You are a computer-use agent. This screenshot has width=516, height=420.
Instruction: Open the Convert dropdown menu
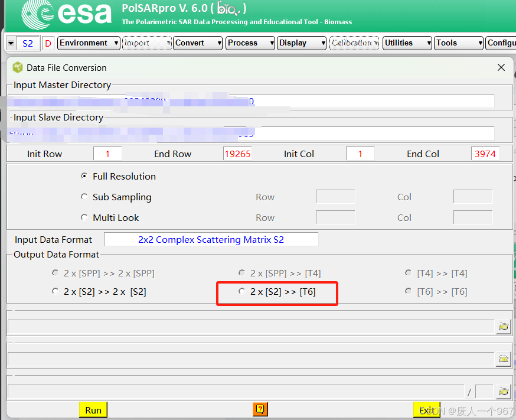tap(198, 43)
